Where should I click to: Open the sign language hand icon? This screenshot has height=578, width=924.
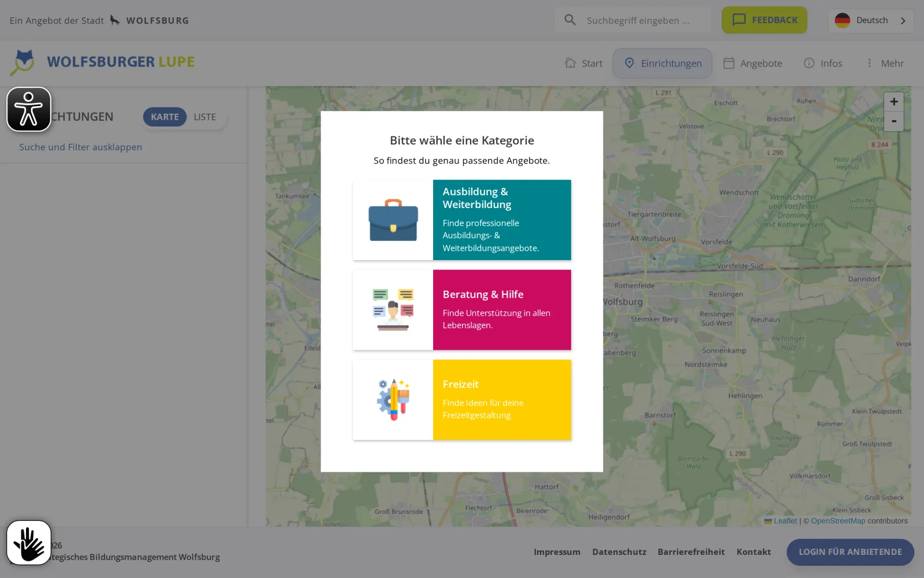[29, 542]
